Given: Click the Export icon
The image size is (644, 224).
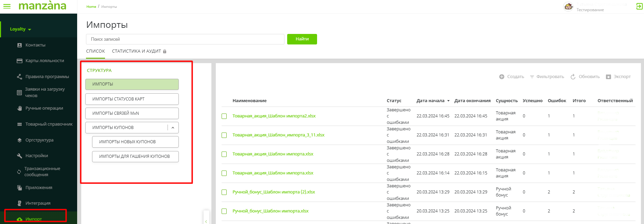Looking at the screenshot, I should coord(608,77).
